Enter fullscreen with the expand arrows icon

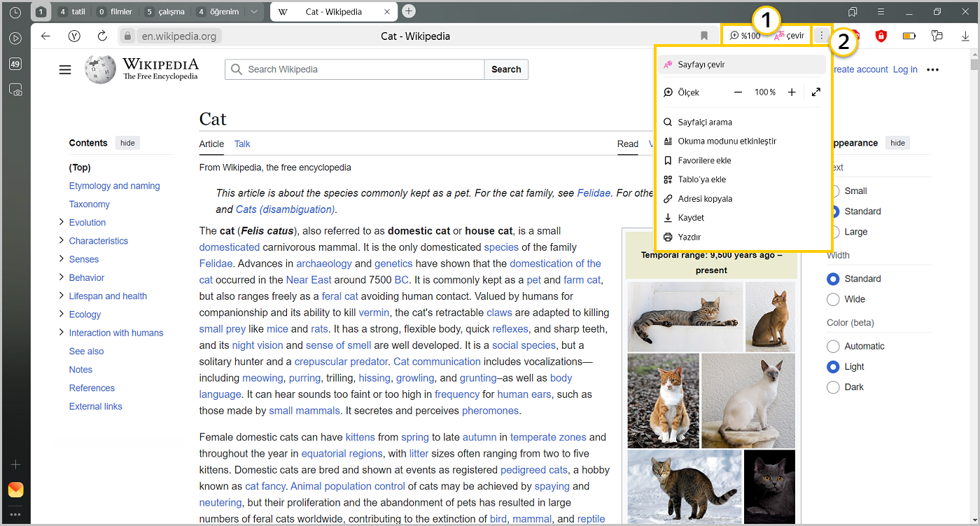coord(816,92)
